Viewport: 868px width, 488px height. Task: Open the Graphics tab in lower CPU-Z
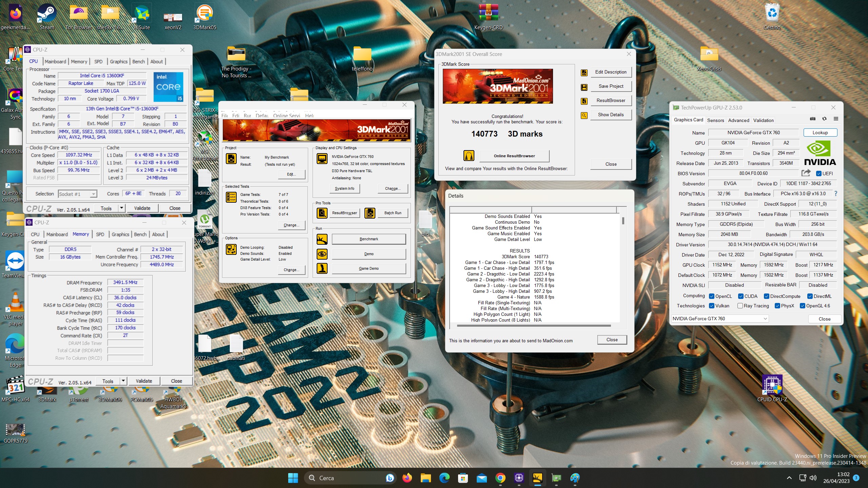[120, 234]
